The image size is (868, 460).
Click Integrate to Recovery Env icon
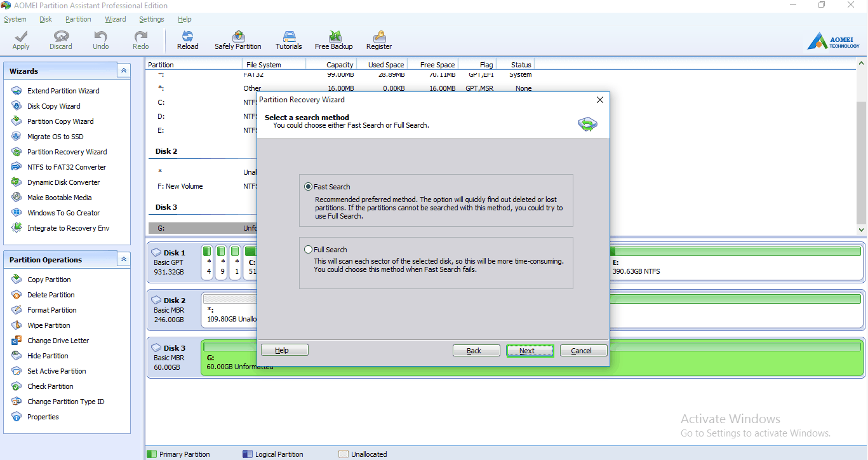pyautogui.click(x=17, y=228)
